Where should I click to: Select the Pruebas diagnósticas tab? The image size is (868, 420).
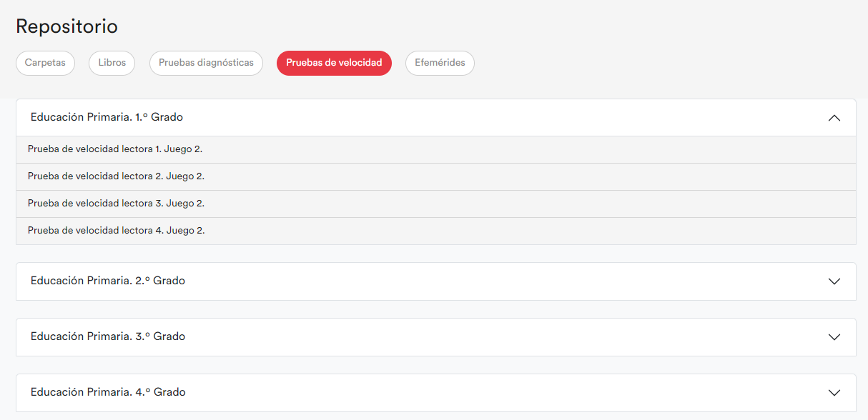(206, 63)
